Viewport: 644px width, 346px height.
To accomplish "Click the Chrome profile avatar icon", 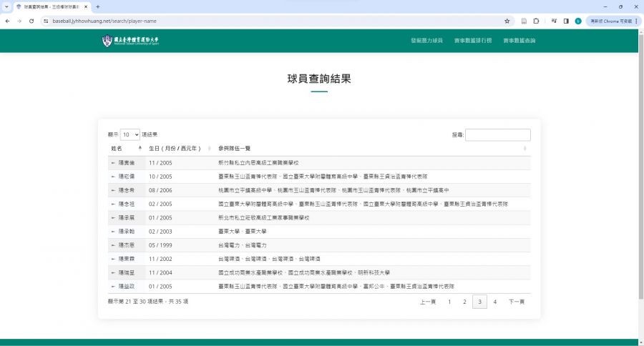I will point(578,21).
